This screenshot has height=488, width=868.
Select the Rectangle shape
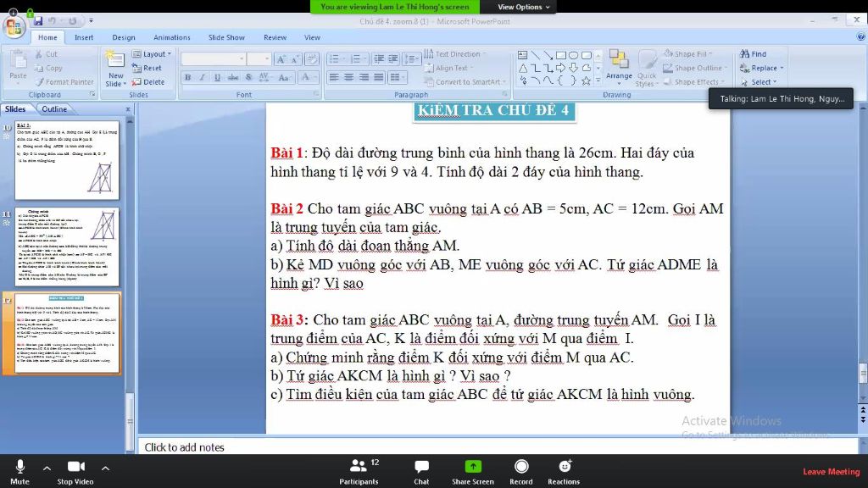561,55
